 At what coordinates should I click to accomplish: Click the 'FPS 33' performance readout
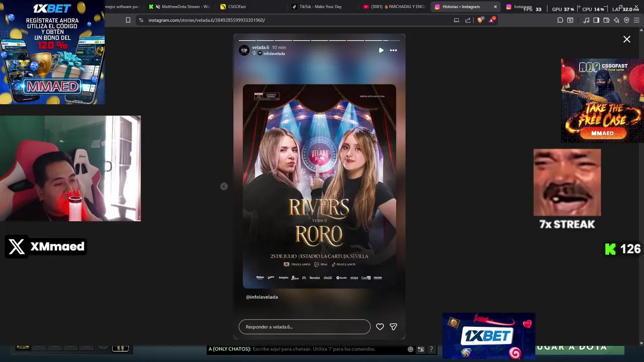532,9
